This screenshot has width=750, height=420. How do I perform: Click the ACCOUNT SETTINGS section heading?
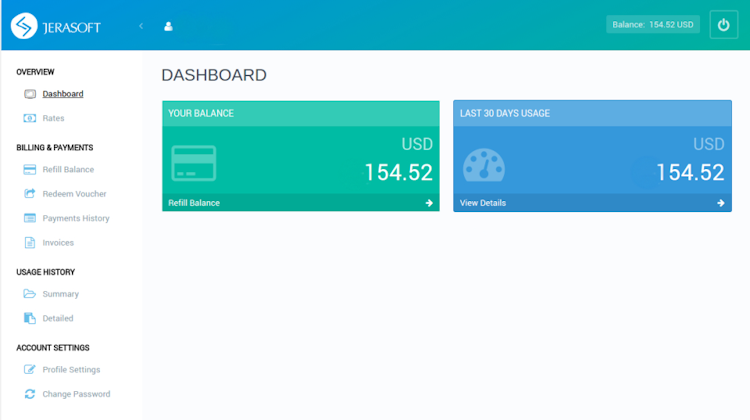[x=53, y=348]
